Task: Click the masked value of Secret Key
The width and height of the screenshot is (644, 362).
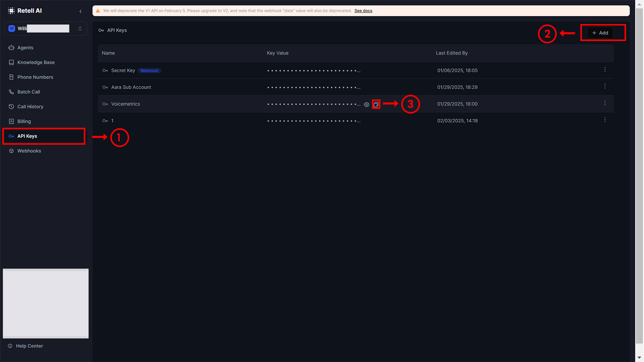Action: 314,71
